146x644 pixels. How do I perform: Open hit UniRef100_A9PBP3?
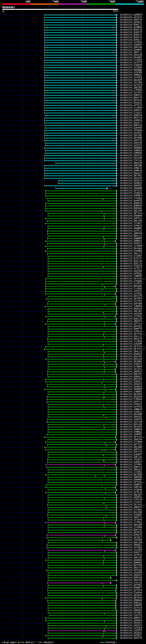[x=131, y=196]
